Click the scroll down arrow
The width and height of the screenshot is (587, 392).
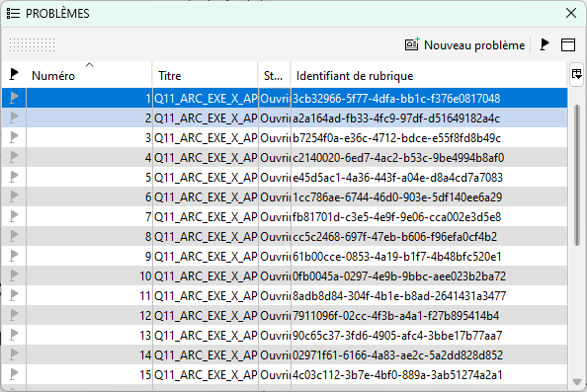click(577, 382)
